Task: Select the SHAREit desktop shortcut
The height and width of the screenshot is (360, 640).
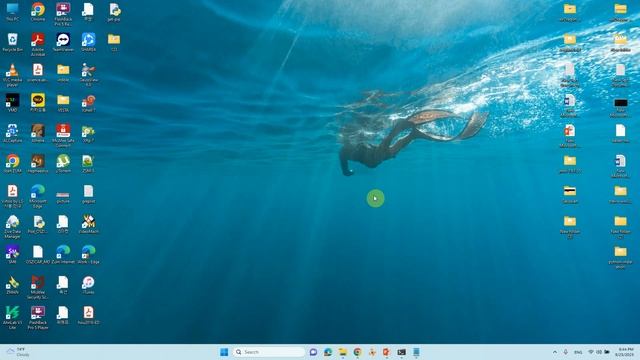Action: pos(89,42)
